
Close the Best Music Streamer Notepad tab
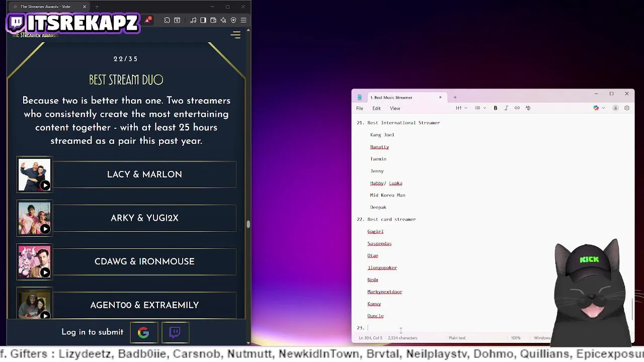(x=440, y=98)
